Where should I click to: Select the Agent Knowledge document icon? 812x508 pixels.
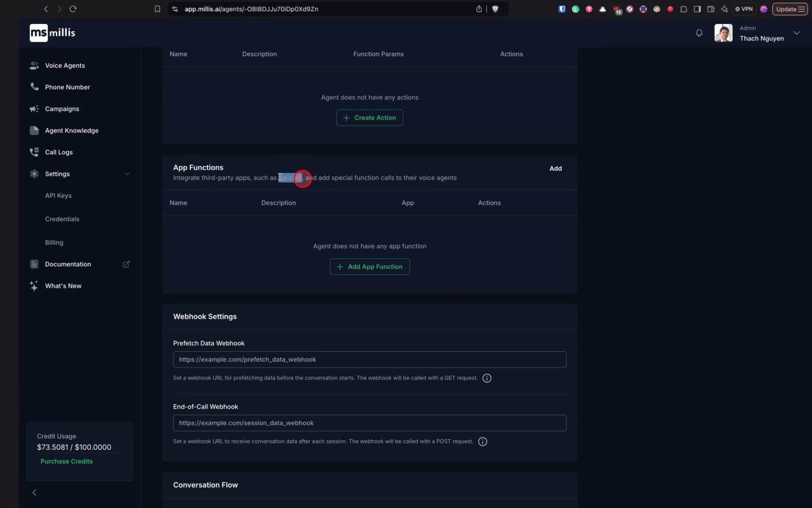34,130
